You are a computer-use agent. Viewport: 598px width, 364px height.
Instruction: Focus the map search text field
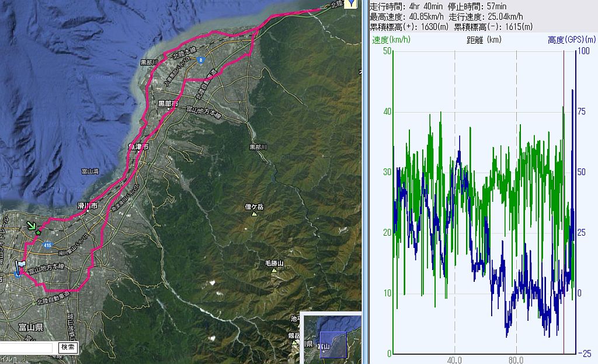coord(27,347)
